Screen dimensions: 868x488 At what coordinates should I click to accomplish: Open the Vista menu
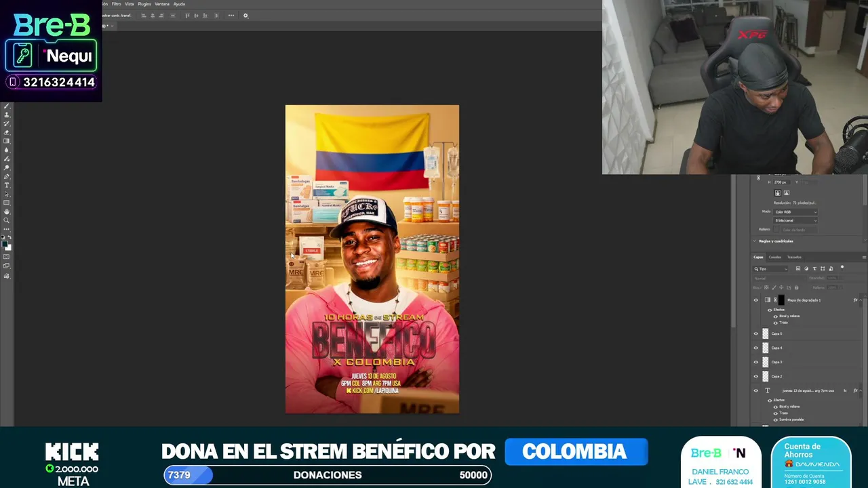[129, 4]
